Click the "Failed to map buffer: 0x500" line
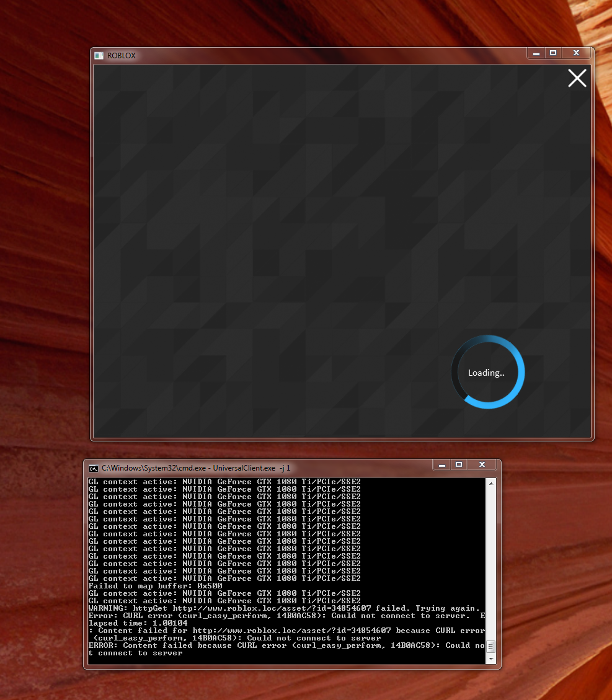The width and height of the screenshot is (612, 700). coord(155,586)
